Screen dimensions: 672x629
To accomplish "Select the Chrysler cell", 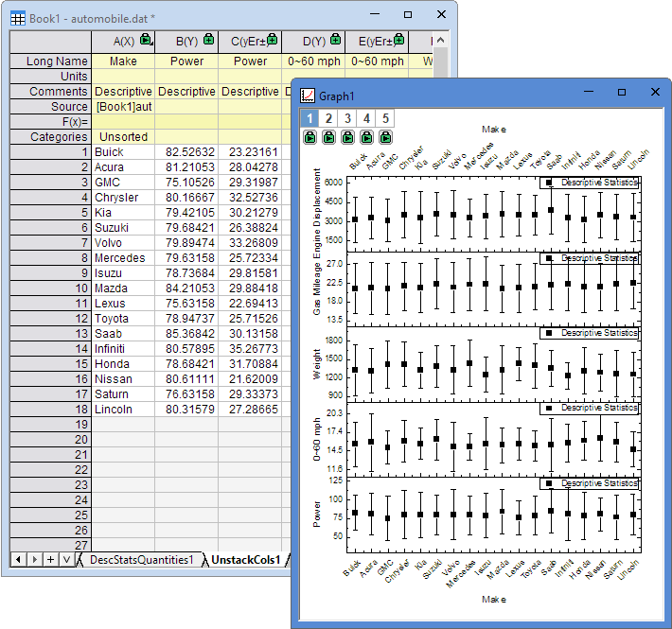I will [123, 198].
